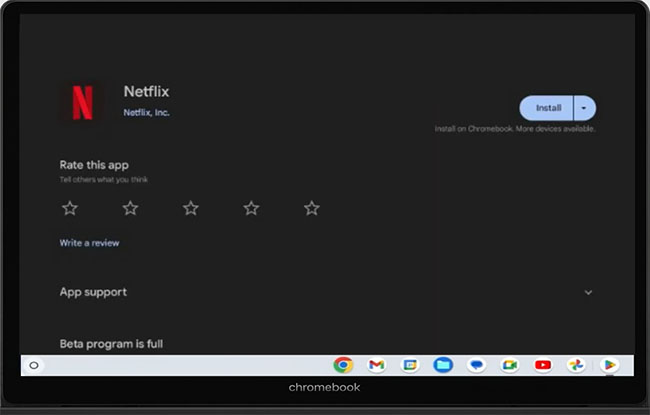This screenshot has height=415, width=650.
Task: Open the launcher circle button on the shelf
Action: [34, 365]
